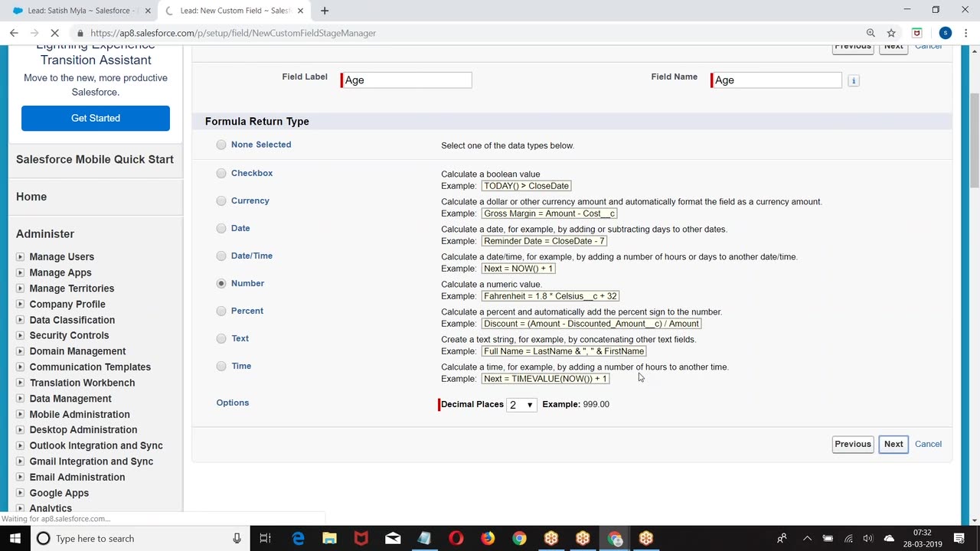This screenshot has height=551, width=980.
Task: Open Translation Workbench in the sidebar
Action: click(x=82, y=383)
